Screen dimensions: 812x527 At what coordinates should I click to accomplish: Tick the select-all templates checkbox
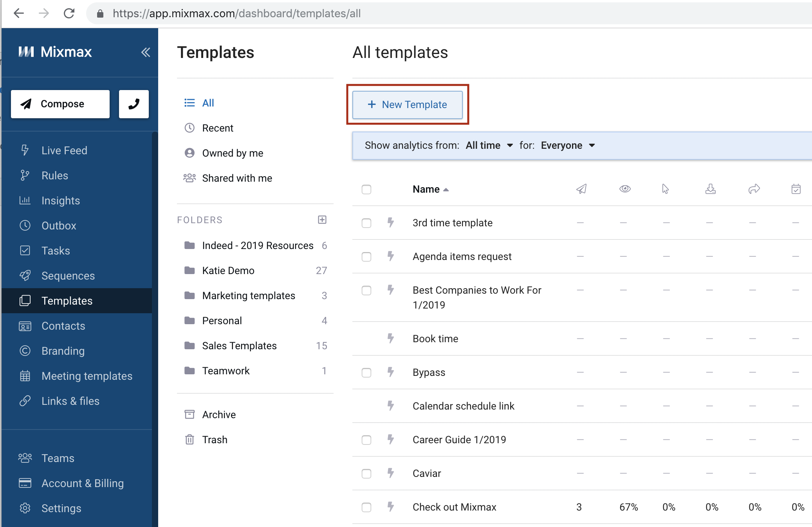pyautogui.click(x=366, y=190)
